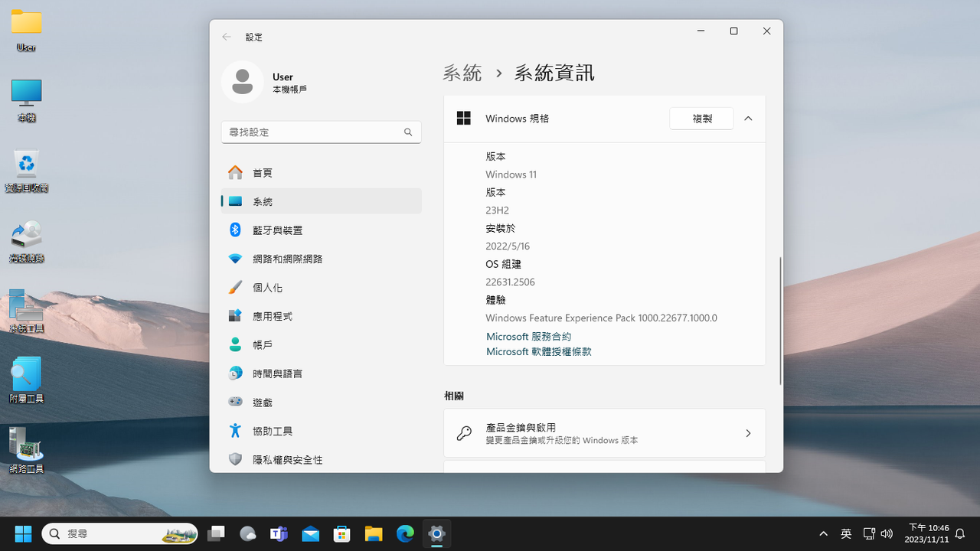The width and height of the screenshot is (980, 551).
Task: Open network status tray icon
Action: click(x=869, y=533)
